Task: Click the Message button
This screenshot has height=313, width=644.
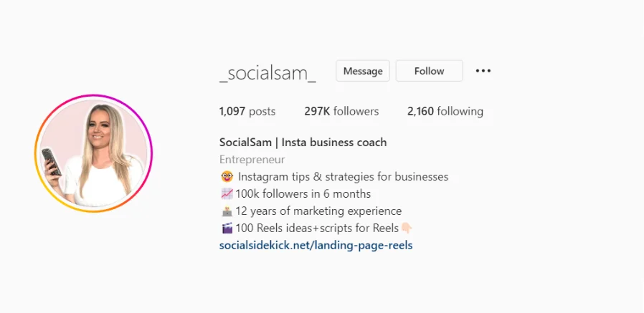Action: (x=363, y=71)
